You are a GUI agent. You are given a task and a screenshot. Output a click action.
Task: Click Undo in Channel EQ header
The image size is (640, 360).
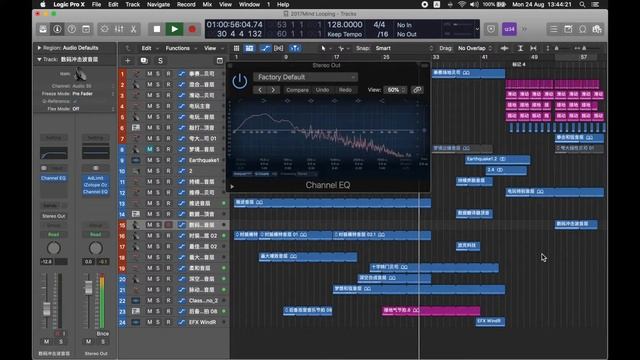(x=322, y=90)
